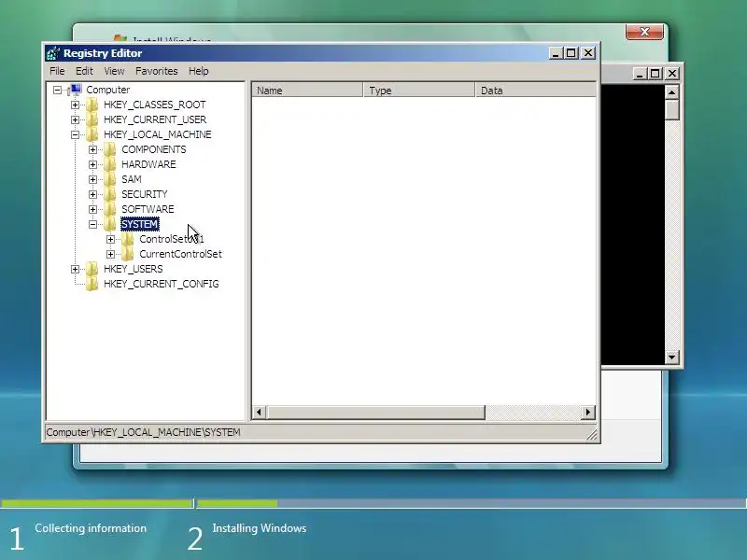This screenshot has width=747, height=560.
Task: Click the HARDWARE folder icon
Action: click(110, 164)
